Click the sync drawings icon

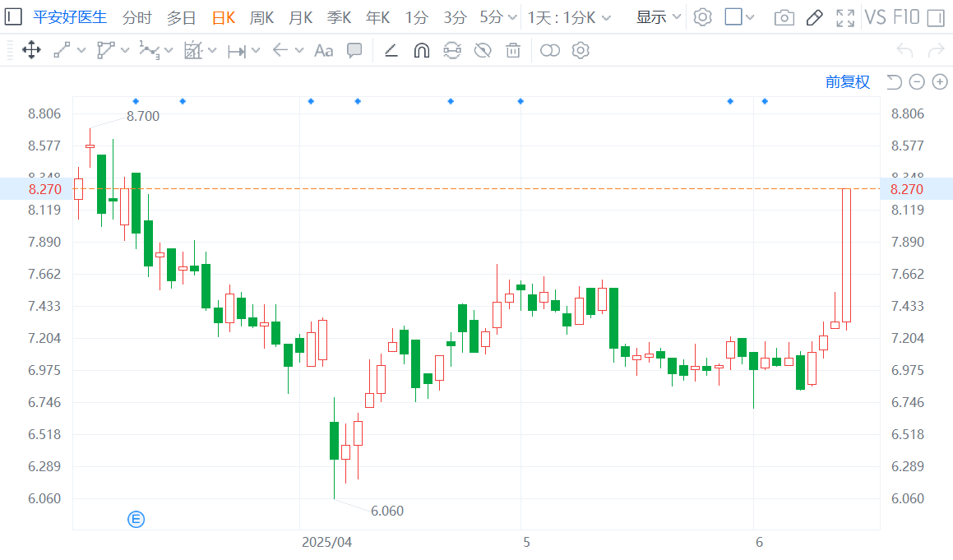[452, 50]
